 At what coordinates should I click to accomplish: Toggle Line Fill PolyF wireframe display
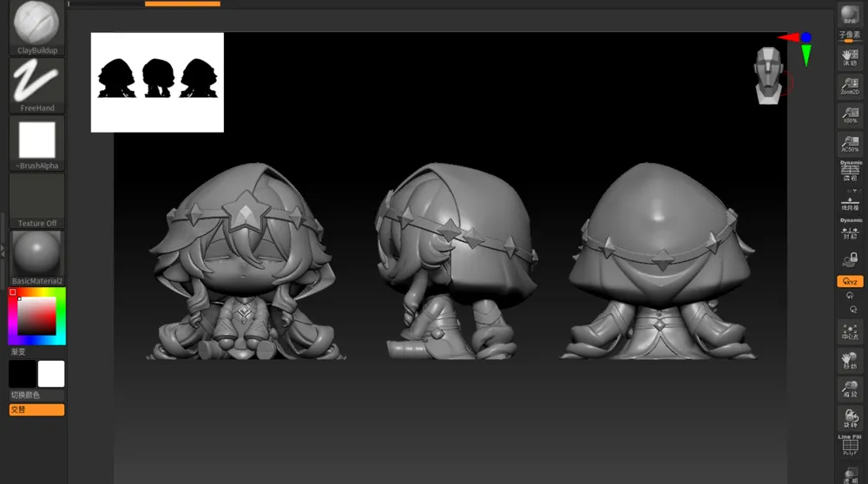pos(850,445)
